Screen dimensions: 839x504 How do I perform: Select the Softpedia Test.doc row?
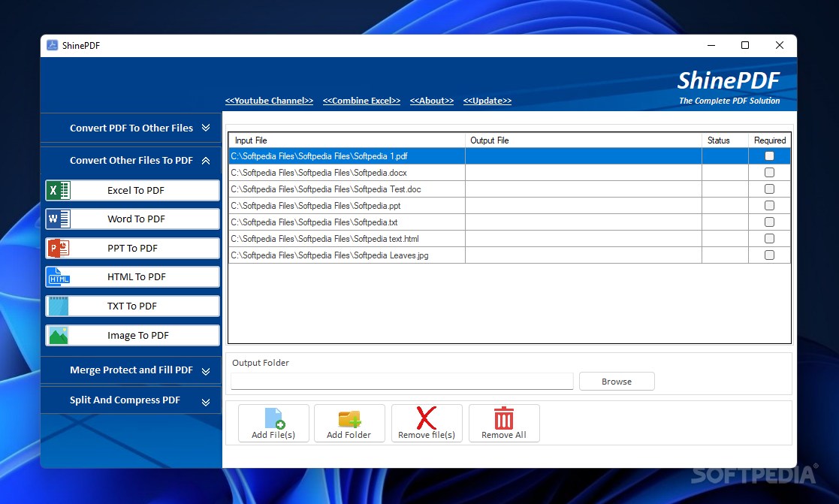pos(509,189)
